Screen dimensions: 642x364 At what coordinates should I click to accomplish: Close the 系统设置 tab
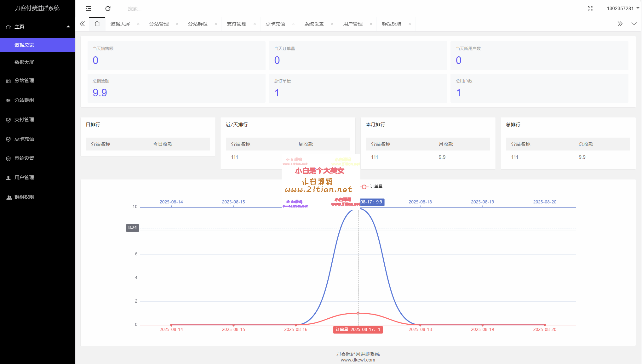click(332, 24)
